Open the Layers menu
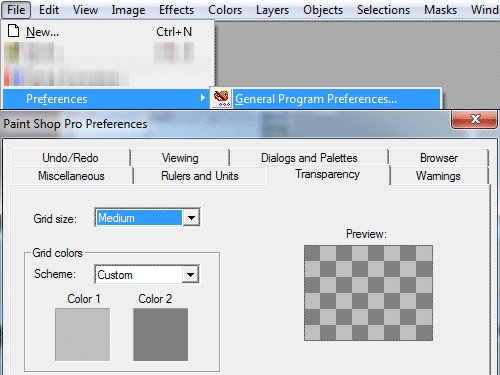500x375 pixels. 272,10
